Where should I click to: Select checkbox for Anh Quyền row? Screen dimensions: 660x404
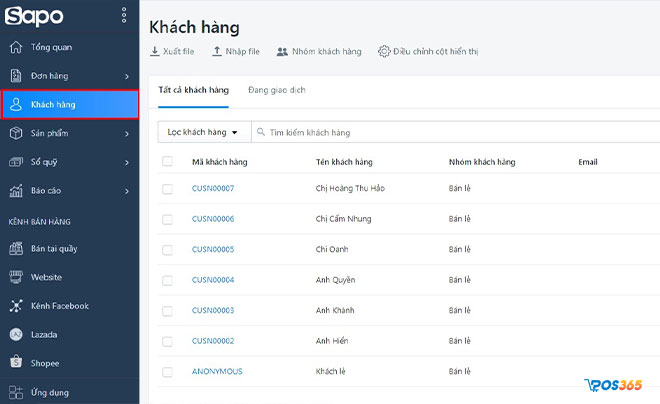pyautogui.click(x=167, y=280)
